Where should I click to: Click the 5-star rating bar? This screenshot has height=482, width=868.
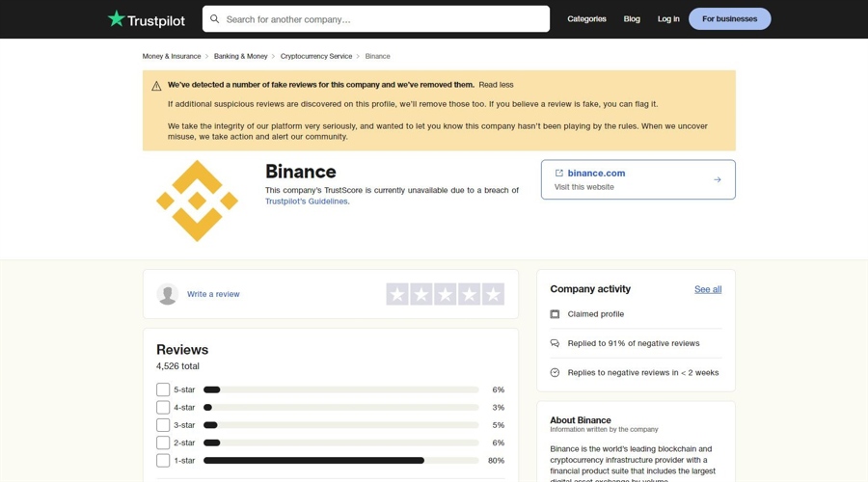coord(341,389)
